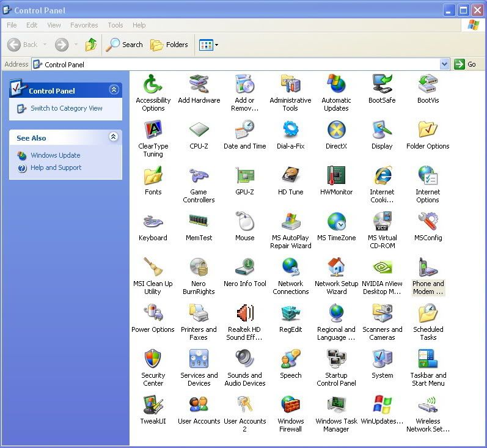Open the Network Connections icon

[x=290, y=267]
